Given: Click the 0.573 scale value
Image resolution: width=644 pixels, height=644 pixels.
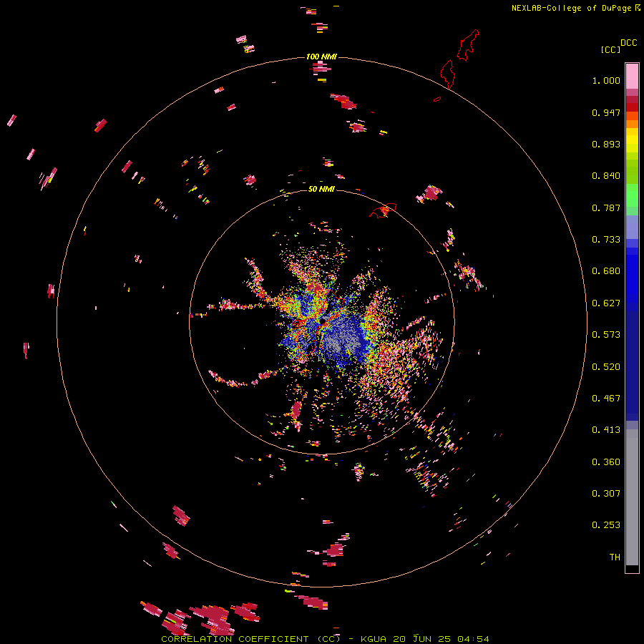Looking at the screenshot, I should (606, 335).
